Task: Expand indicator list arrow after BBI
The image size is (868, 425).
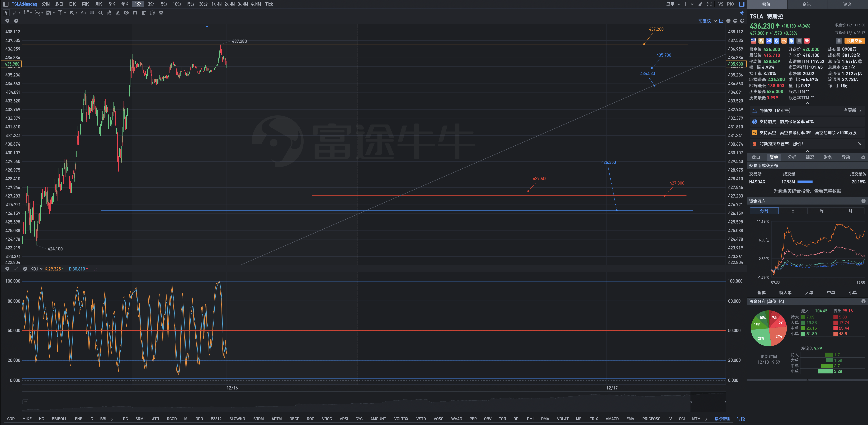Action: pyautogui.click(x=112, y=419)
